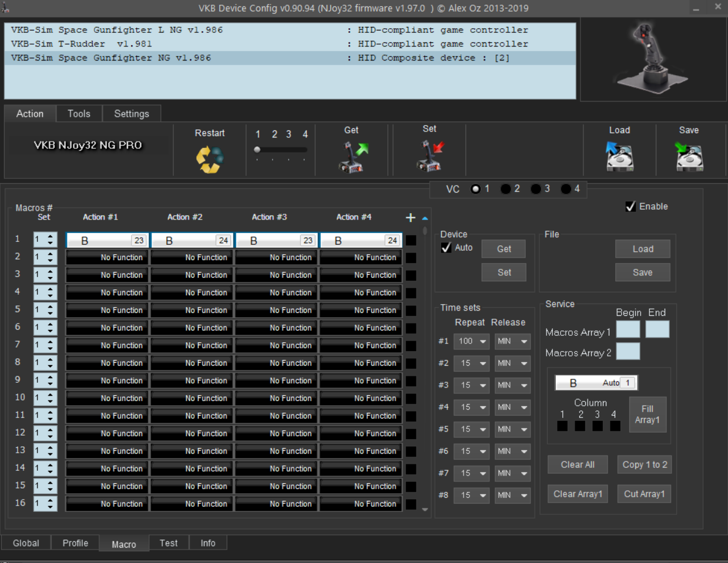Switch to the Tools tab
The height and width of the screenshot is (563, 728).
point(79,114)
